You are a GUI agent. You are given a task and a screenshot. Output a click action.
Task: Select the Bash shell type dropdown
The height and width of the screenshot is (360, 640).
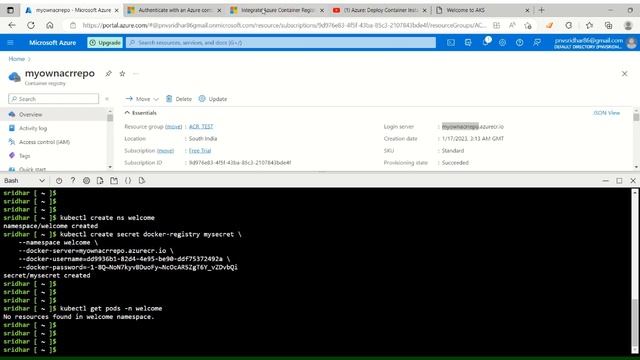click(24, 180)
